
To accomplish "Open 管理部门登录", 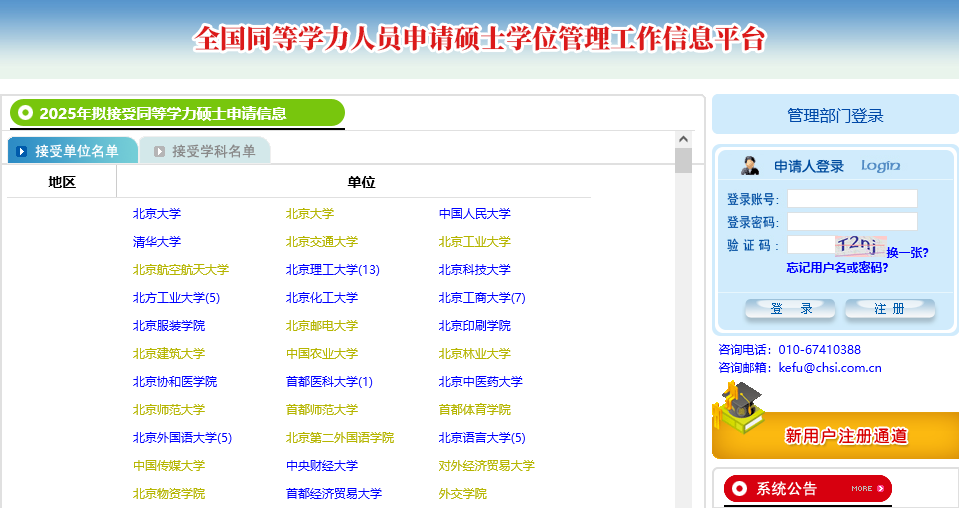I will [835, 115].
